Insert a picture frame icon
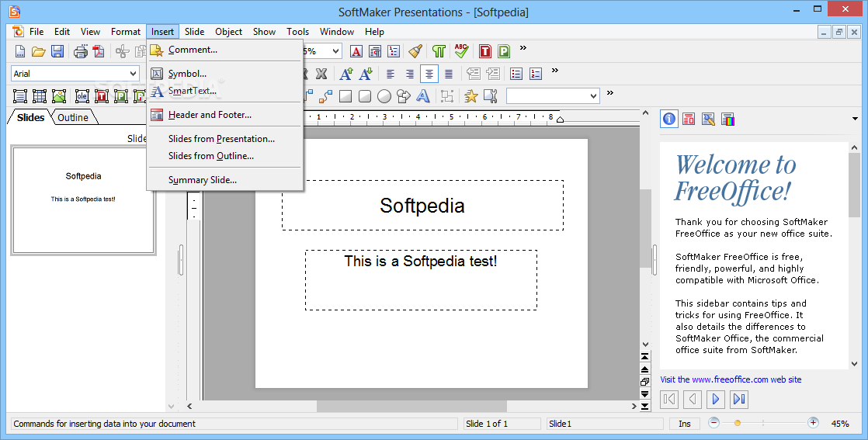 59,96
